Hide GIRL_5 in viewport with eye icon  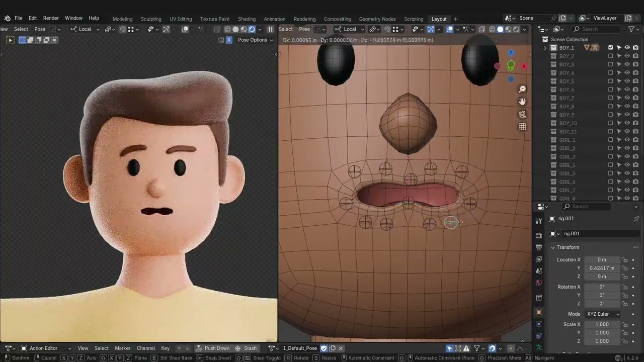point(627,173)
